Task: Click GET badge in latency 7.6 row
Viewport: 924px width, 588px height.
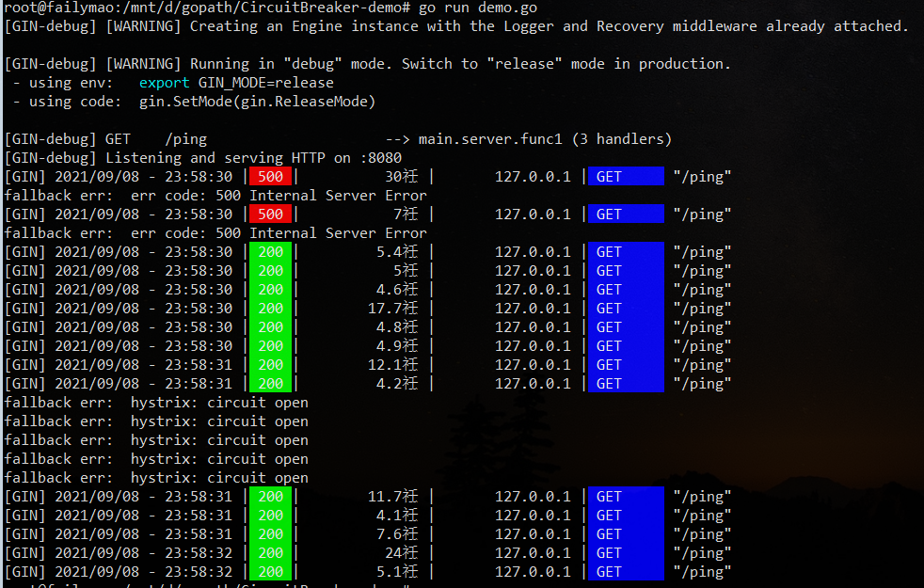Action: pos(626,534)
